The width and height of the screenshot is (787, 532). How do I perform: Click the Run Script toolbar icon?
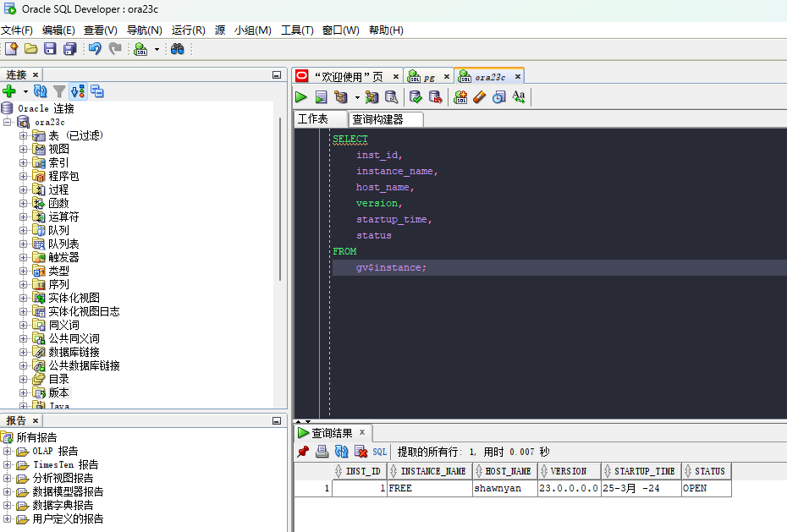coord(321,96)
